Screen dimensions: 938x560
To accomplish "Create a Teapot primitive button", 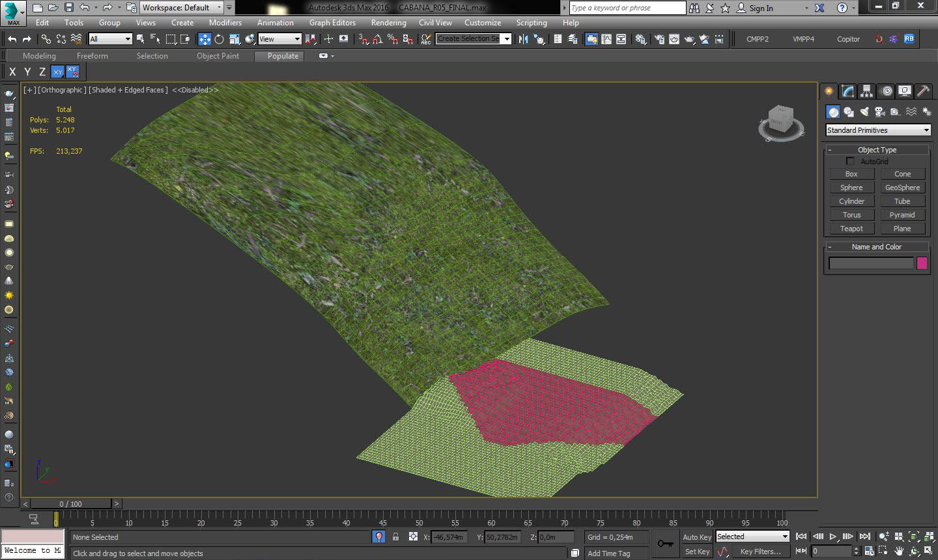I will pos(851,229).
